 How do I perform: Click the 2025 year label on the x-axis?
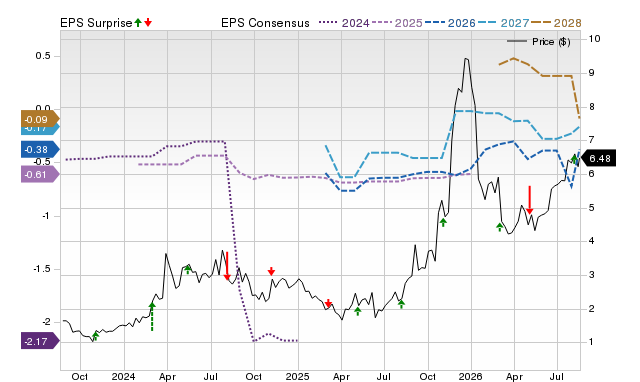click(297, 376)
